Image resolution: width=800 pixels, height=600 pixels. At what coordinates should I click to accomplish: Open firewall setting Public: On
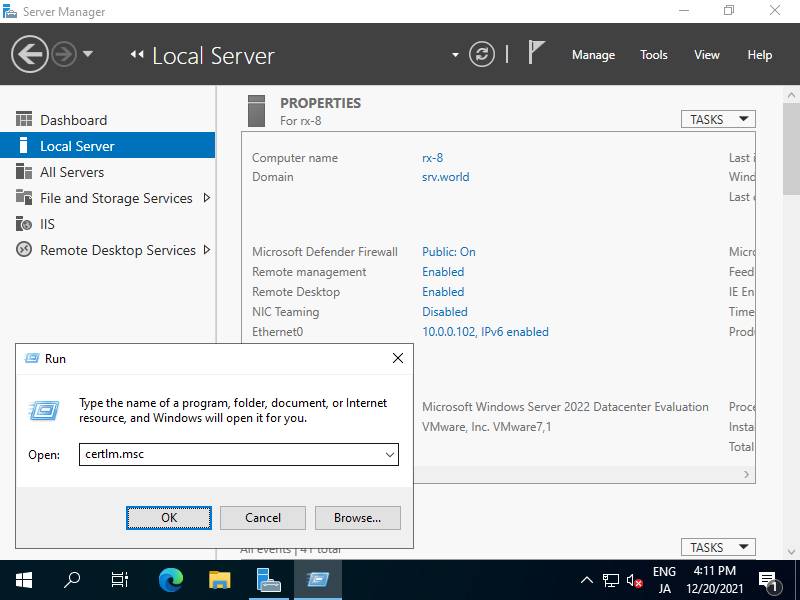pos(448,252)
